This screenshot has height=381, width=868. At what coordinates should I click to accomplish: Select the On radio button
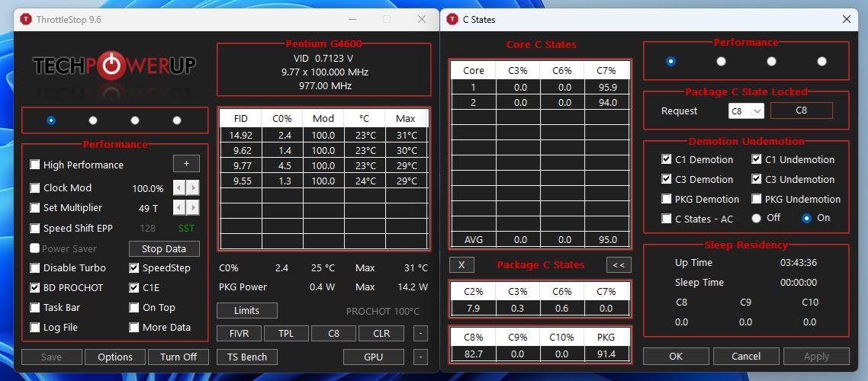pyautogui.click(x=806, y=218)
